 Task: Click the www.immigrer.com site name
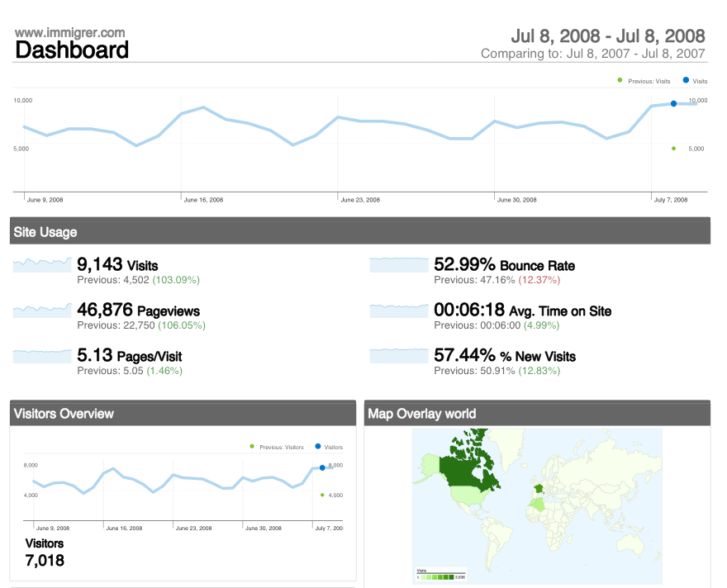pos(70,33)
